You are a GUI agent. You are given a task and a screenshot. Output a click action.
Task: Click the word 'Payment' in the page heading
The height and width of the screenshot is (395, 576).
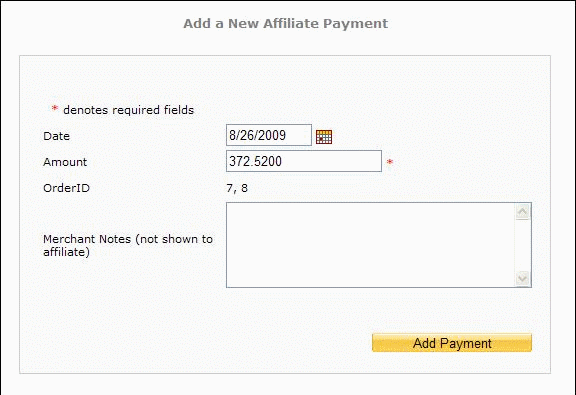pos(356,24)
